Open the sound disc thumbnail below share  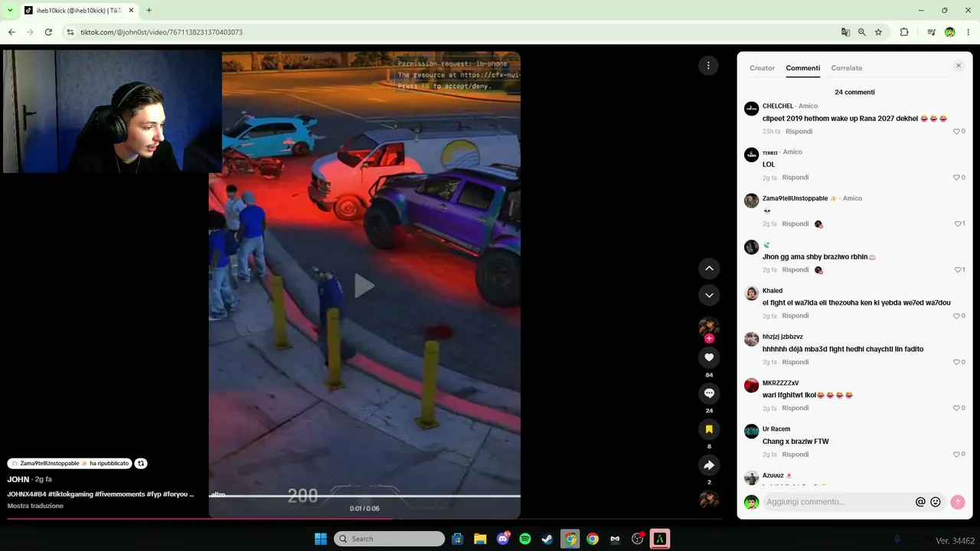[x=709, y=500]
